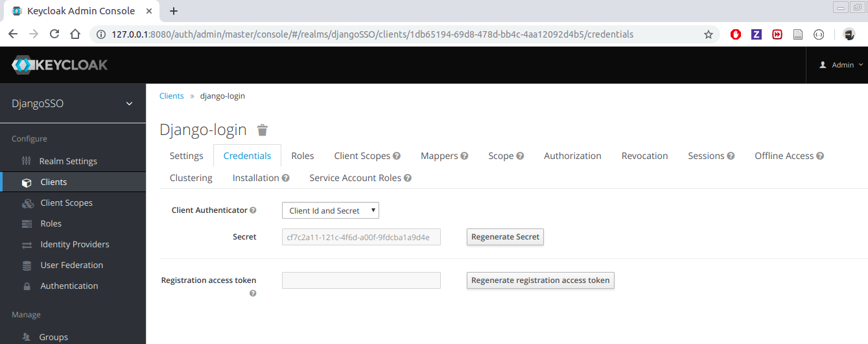Open Admin user menu dropdown
868x344 pixels.
pyautogui.click(x=841, y=65)
